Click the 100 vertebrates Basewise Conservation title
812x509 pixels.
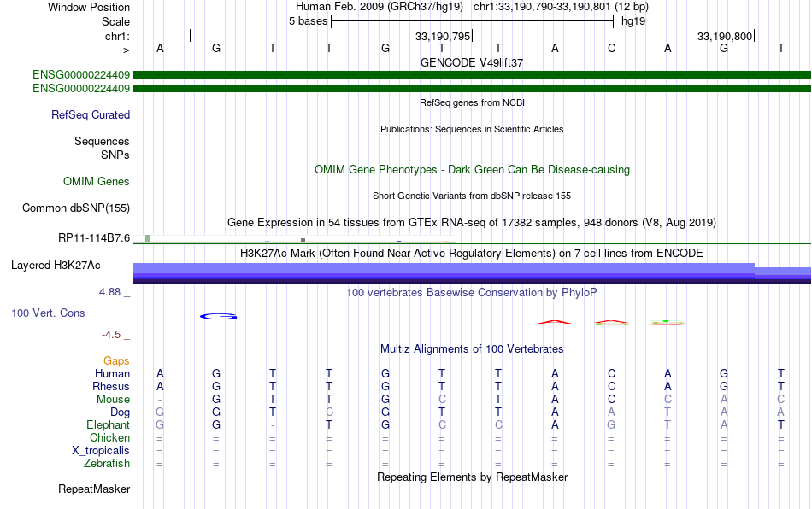click(472, 292)
